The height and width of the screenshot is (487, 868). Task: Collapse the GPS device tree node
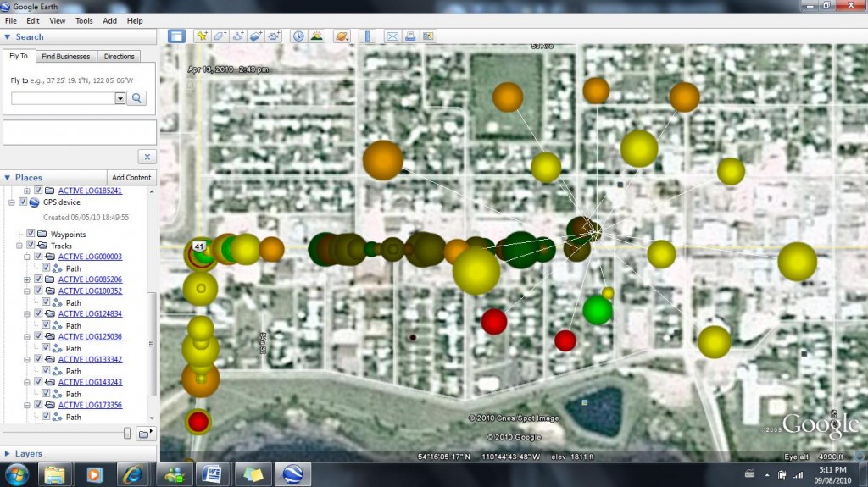click(x=12, y=202)
